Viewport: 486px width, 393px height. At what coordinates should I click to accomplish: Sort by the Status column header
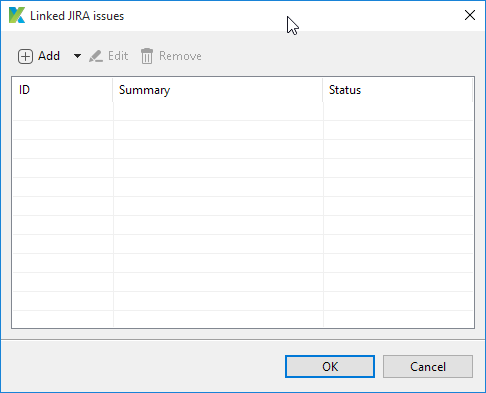click(398, 90)
